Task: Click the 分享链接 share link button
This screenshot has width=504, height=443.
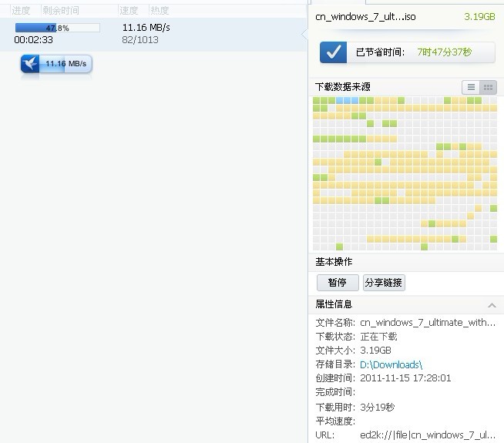Action: 384,283
